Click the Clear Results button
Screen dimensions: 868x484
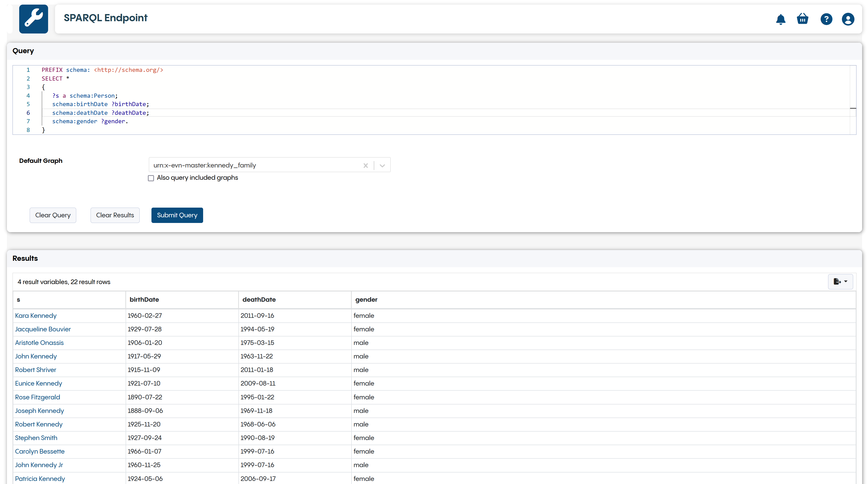(115, 215)
